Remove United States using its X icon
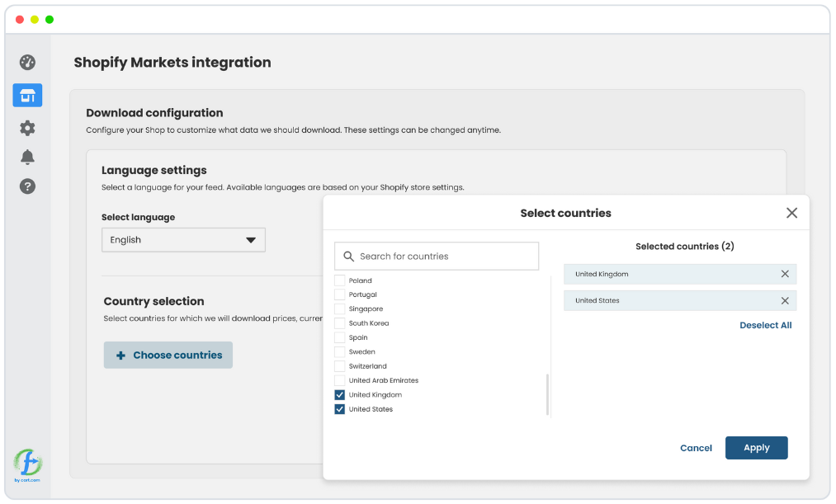This screenshot has height=504, width=836. [x=784, y=300]
